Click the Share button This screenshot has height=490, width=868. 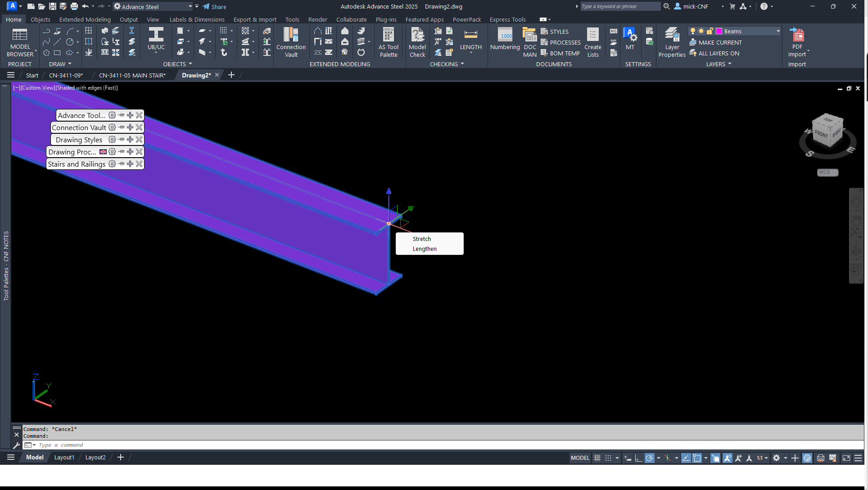214,7
